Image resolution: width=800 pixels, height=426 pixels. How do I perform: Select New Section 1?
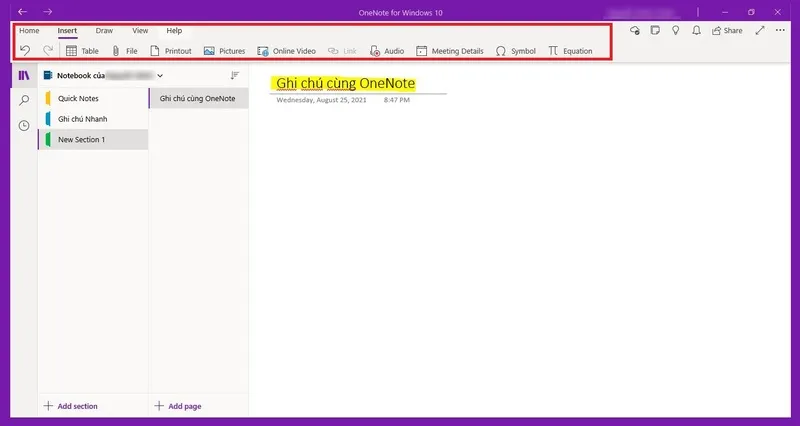(93, 139)
